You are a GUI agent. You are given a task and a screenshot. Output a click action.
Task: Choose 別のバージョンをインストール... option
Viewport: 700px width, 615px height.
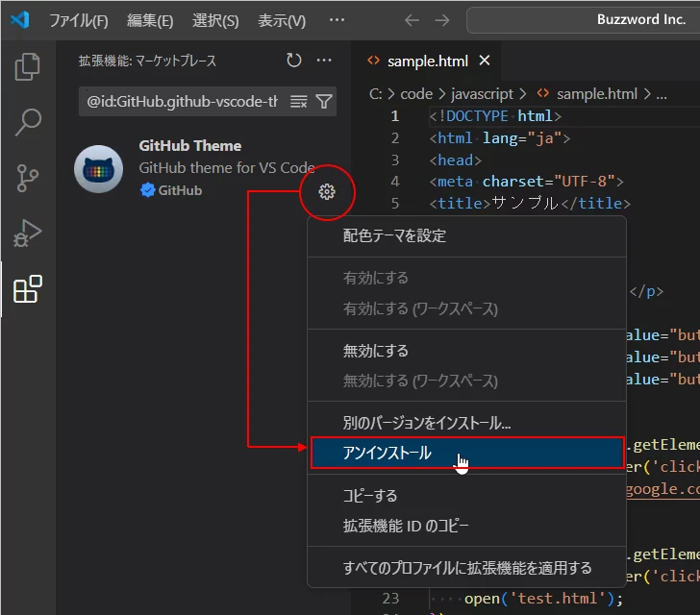[466, 423]
